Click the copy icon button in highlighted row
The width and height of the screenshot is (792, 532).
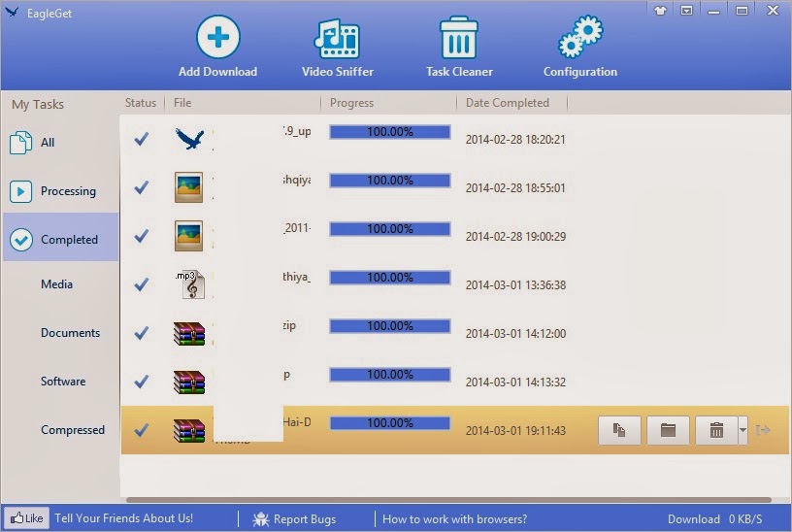click(619, 430)
